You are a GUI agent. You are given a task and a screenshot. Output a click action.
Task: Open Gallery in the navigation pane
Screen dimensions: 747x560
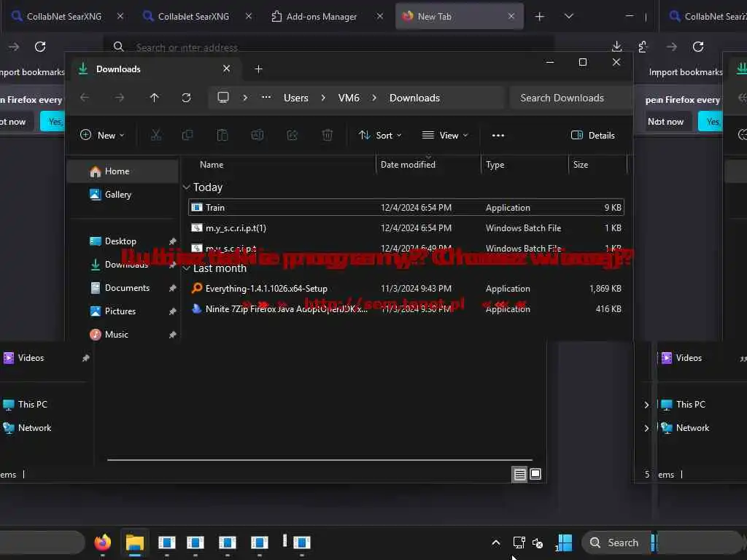(123, 194)
